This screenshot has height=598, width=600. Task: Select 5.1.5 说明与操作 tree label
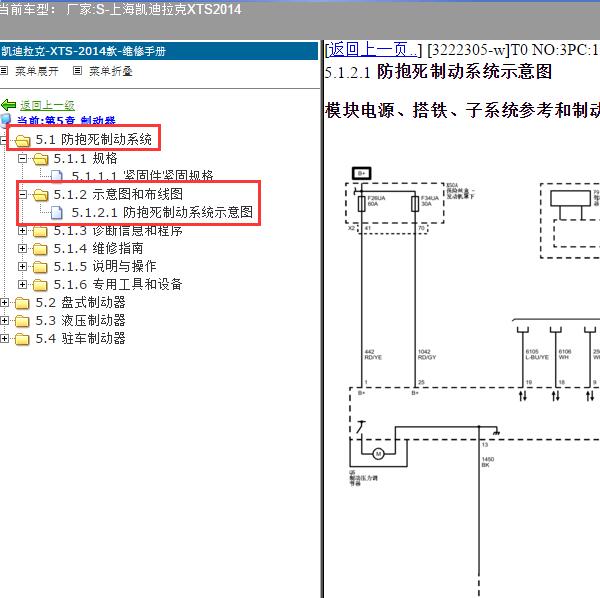105,266
